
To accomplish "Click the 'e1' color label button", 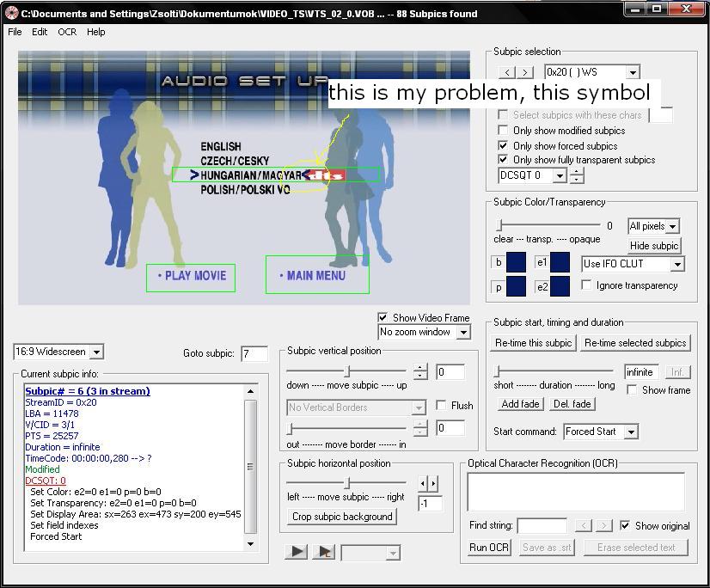I will pos(542,262).
